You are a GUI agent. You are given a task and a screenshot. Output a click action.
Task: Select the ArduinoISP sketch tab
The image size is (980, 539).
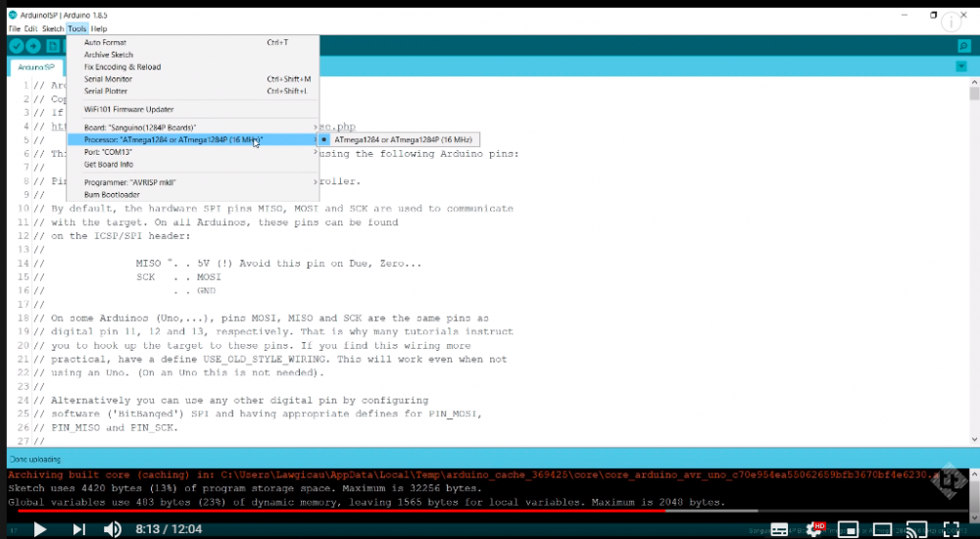click(36, 67)
